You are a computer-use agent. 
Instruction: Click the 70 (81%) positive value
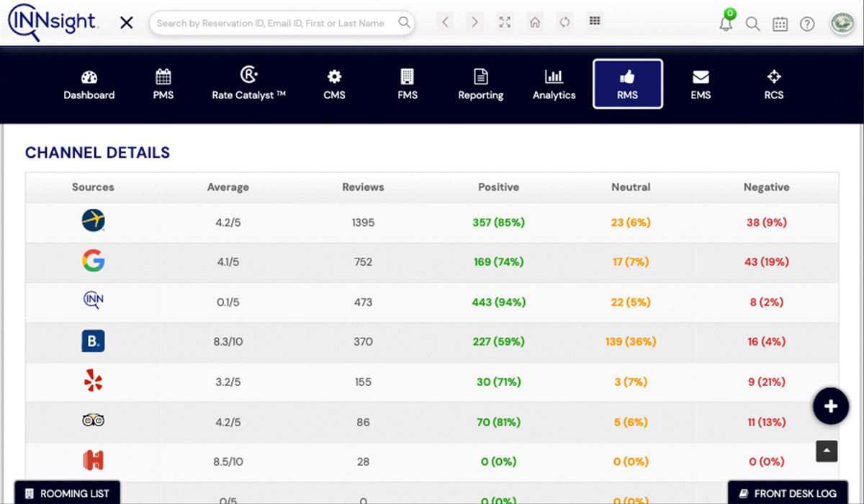tap(499, 421)
